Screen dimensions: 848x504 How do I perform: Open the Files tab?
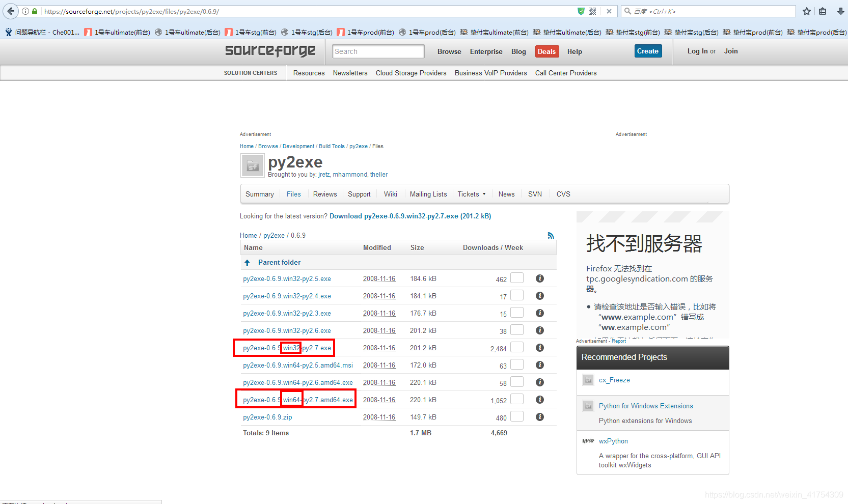point(293,194)
